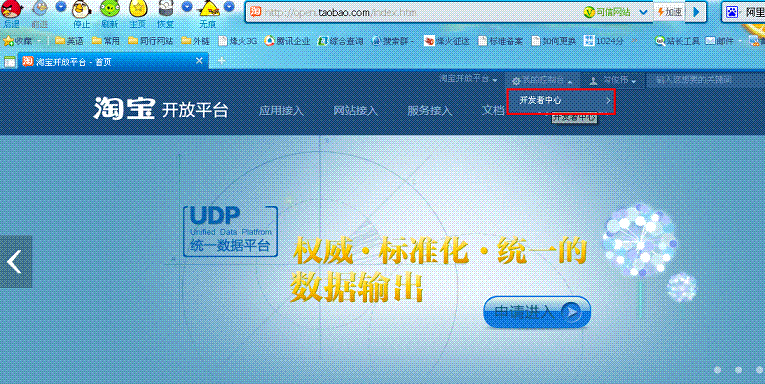Click the Taobao favicon in the address bar
This screenshot has width=765, height=384.
pyautogui.click(x=255, y=12)
